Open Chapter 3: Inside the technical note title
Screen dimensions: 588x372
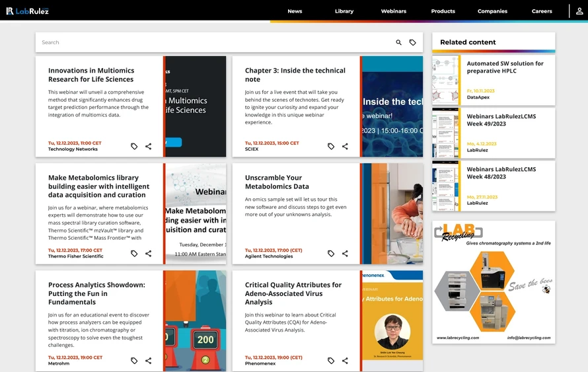coord(295,75)
